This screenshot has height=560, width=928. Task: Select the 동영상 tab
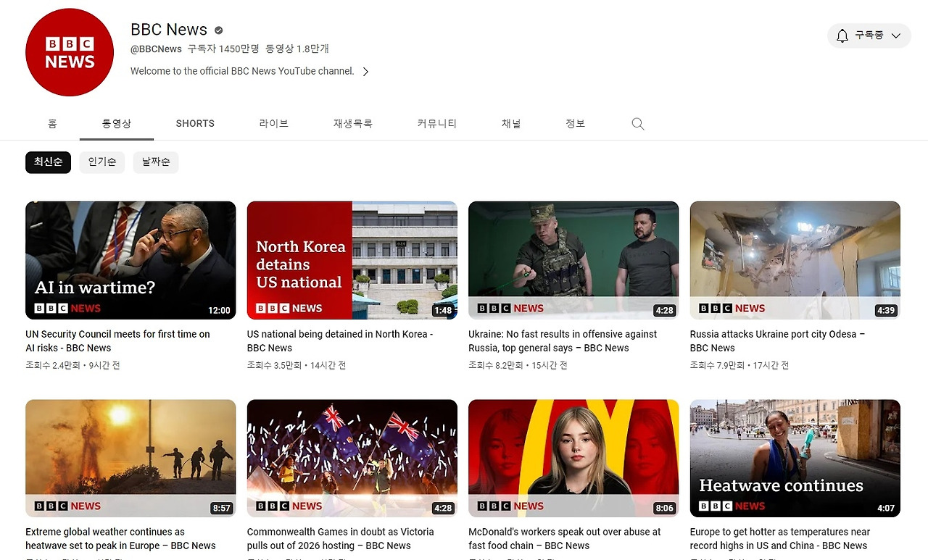[117, 124]
